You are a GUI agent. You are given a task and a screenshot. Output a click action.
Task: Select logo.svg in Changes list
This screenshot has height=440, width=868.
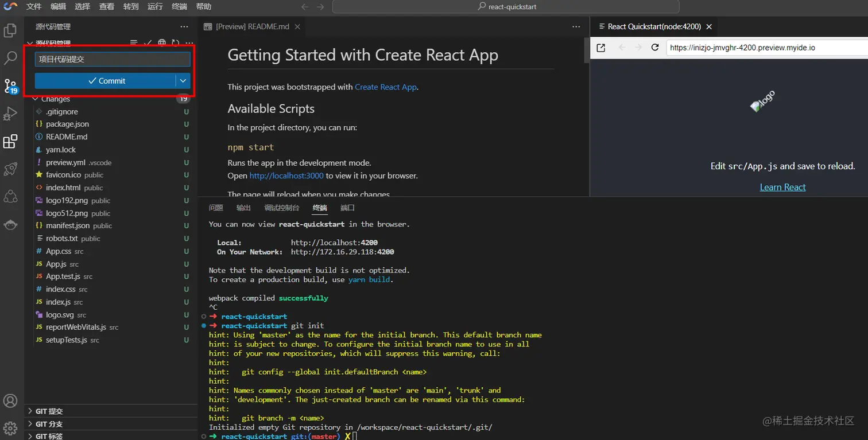click(111, 315)
